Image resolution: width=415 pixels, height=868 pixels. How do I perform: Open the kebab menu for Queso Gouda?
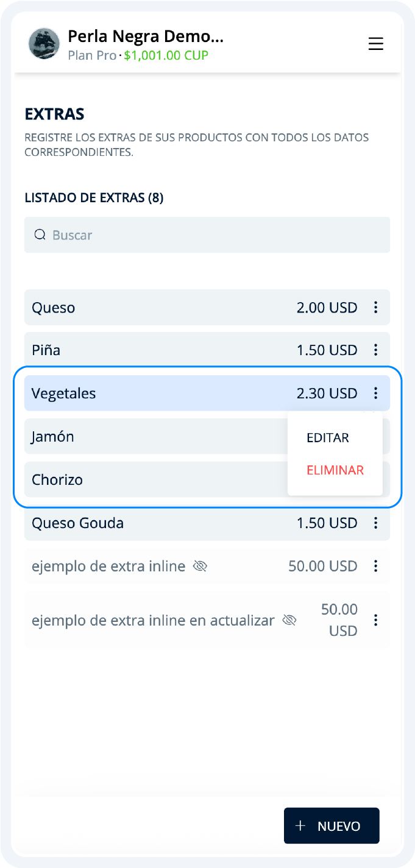pos(376,523)
